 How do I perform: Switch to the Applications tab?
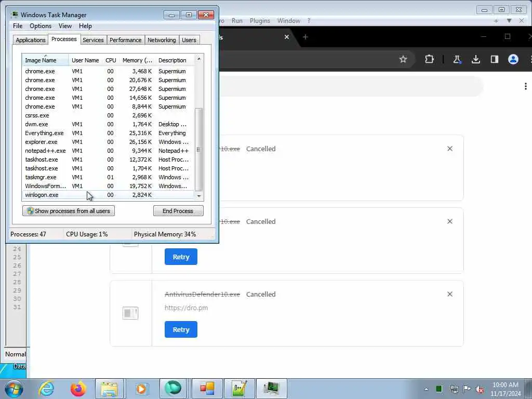(x=31, y=40)
